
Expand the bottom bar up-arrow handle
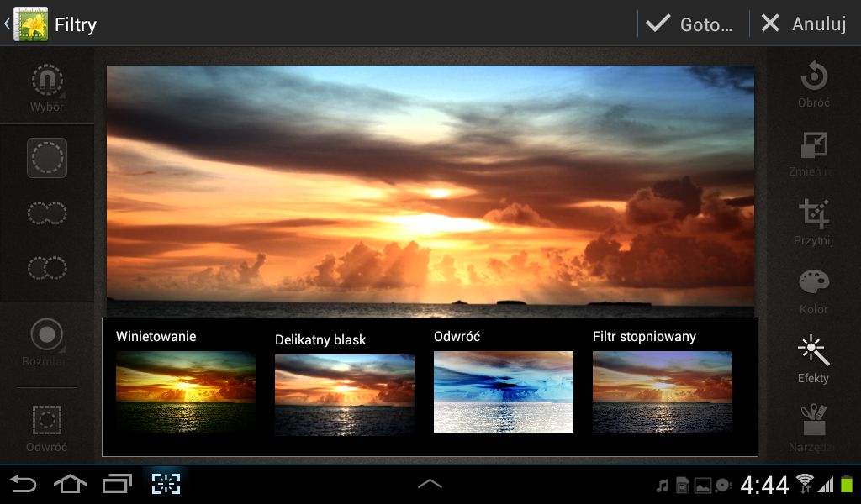click(430, 484)
